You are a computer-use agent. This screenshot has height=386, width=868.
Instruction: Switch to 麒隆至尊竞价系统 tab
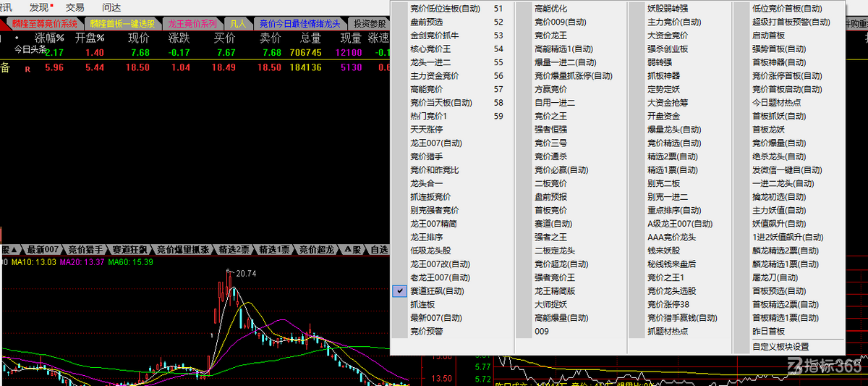(44, 24)
